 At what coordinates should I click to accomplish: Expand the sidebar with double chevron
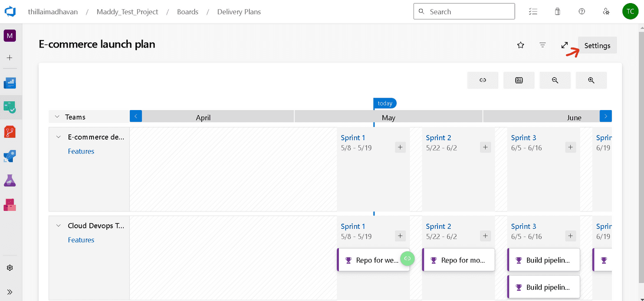point(10,292)
